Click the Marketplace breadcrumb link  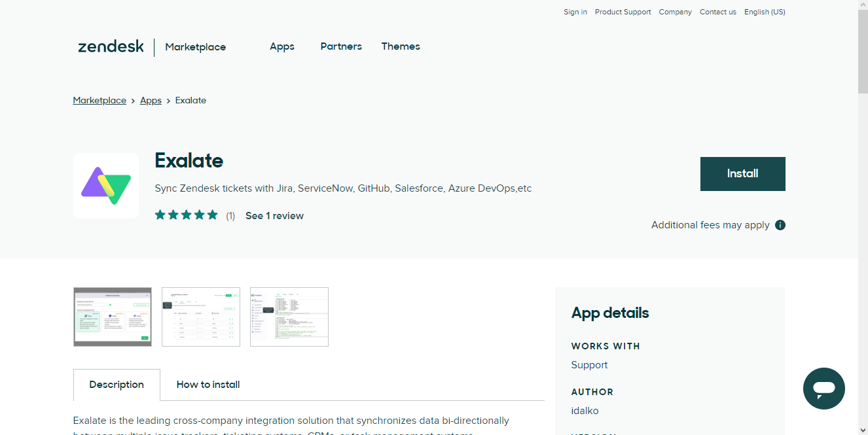point(99,100)
